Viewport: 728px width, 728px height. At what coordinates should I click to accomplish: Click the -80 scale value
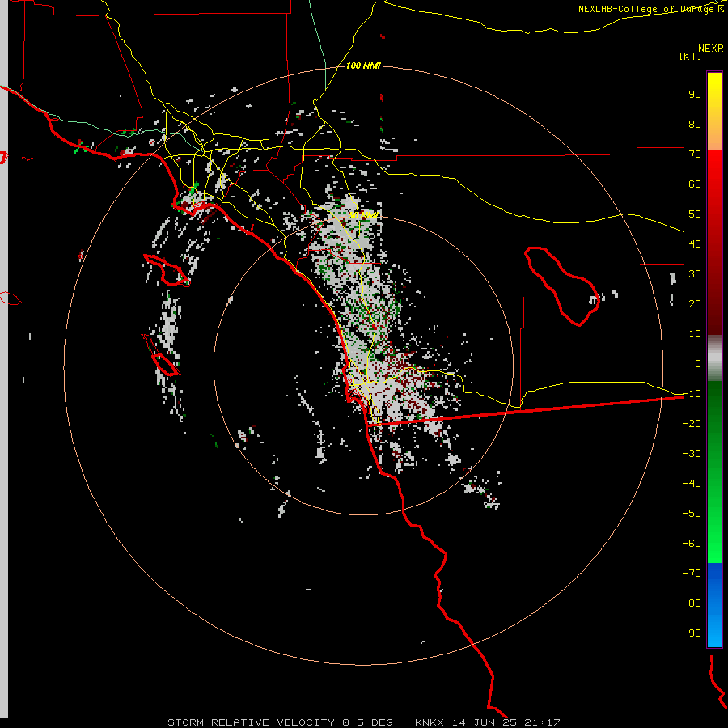click(692, 603)
